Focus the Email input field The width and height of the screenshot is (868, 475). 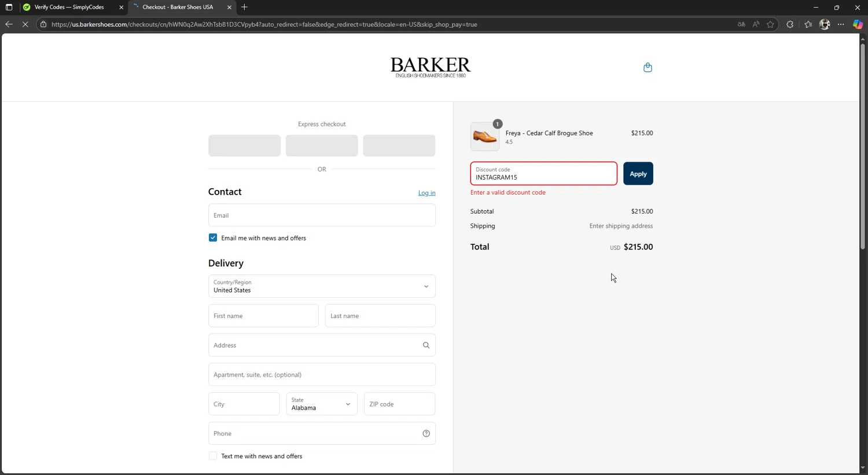322,215
